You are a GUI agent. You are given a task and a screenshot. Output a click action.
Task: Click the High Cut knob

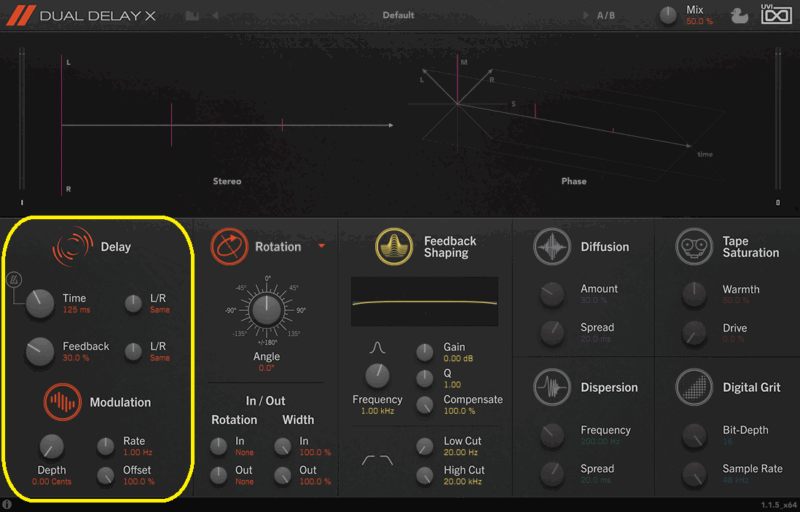[x=424, y=475]
